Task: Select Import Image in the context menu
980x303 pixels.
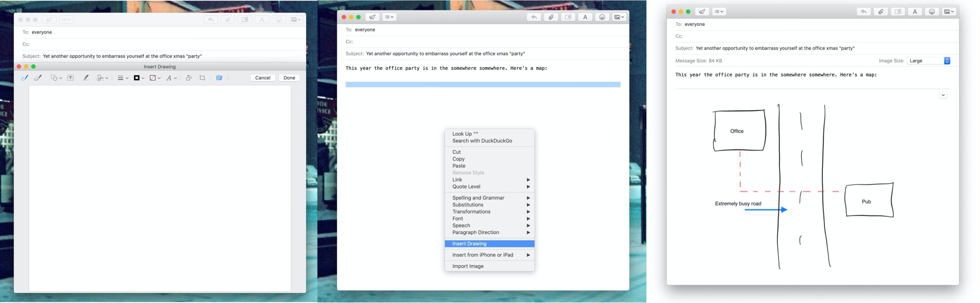Action: [x=468, y=266]
